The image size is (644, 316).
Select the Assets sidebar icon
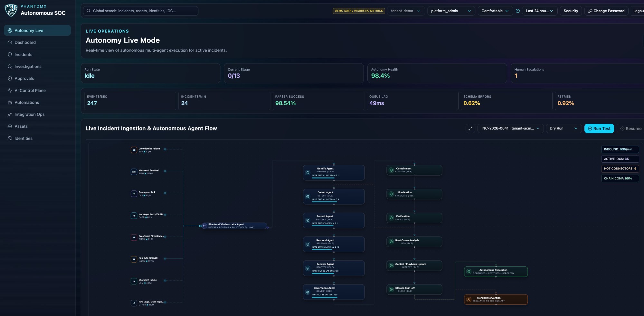pos(9,126)
